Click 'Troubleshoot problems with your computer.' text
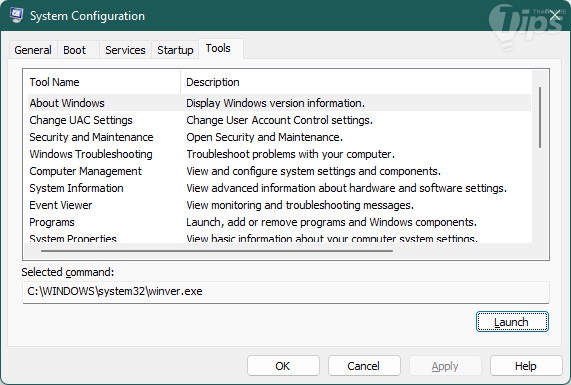This screenshot has width=571, height=385. pyautogui.click(x=290, y=154)
